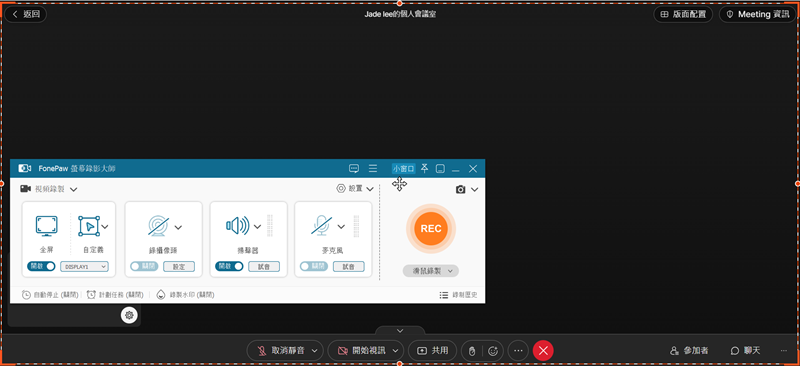Switch to 小窗口 mini window mode
The image size is (800, 366).
[404, 168]
